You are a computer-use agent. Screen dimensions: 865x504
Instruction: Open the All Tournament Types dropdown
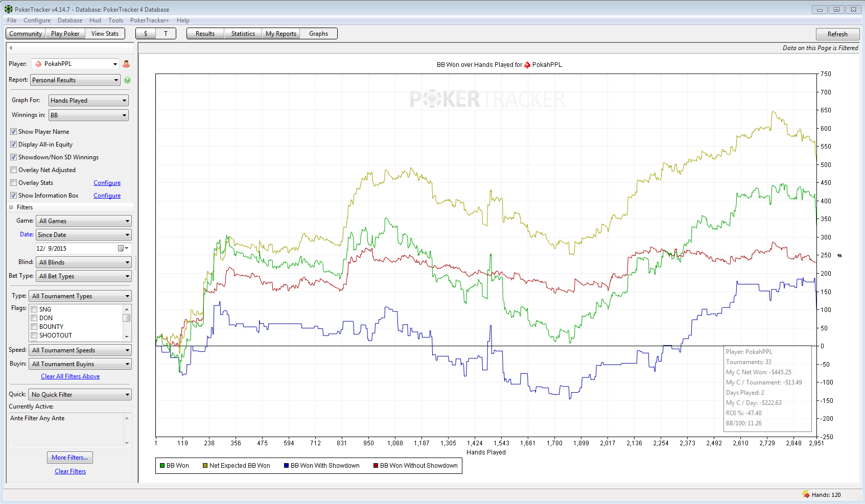(x=80, y=296)
